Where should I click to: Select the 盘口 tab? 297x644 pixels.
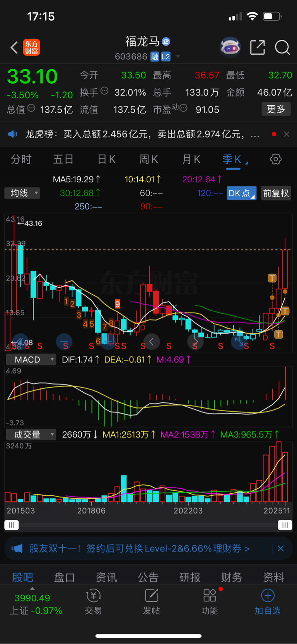65,577
